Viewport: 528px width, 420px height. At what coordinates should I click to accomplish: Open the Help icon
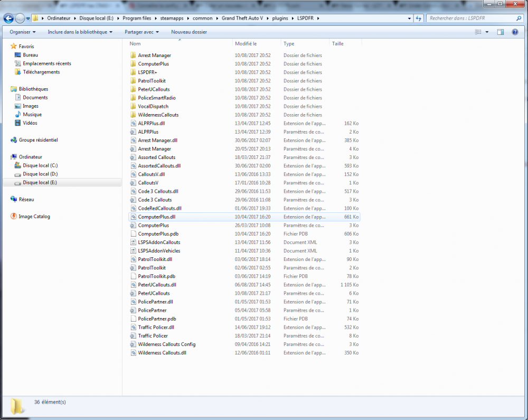[515, 32]
